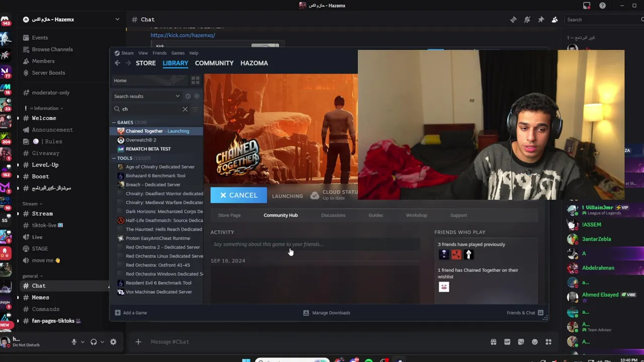This screenshot has width=644, height=362.
Task: Focus the Steam activity status text field
Action: tap(315, 244)
